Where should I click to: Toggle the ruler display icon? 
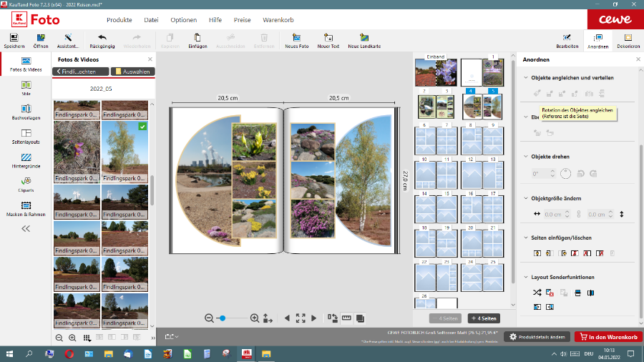(x=346, y=318)
